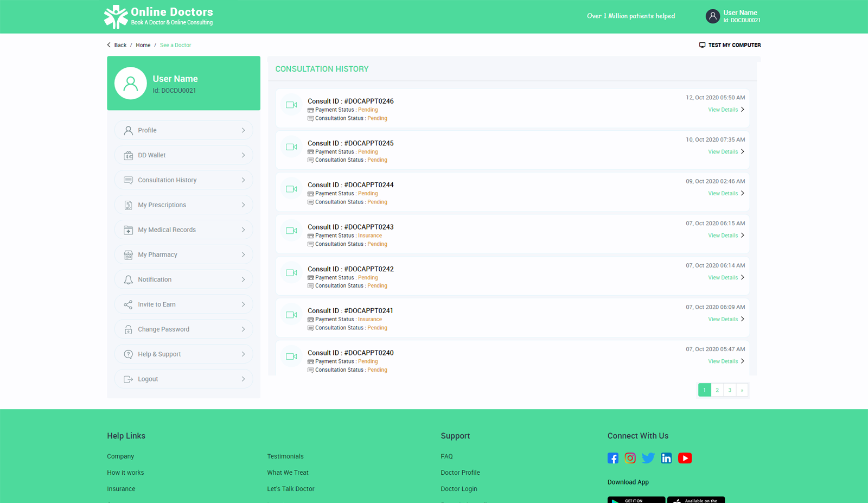Click the DD Wallet icon
The image size is (868, 503).
click(x=128, y=155)
